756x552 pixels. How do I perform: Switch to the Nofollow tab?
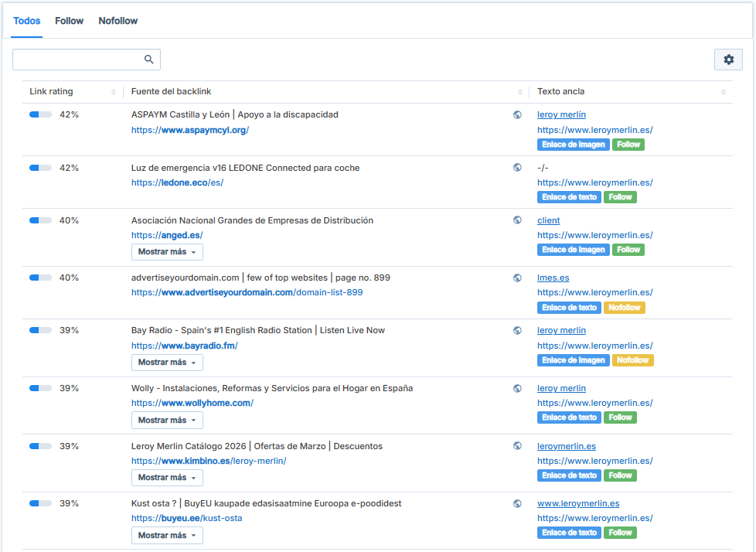[x=117, y=21]
